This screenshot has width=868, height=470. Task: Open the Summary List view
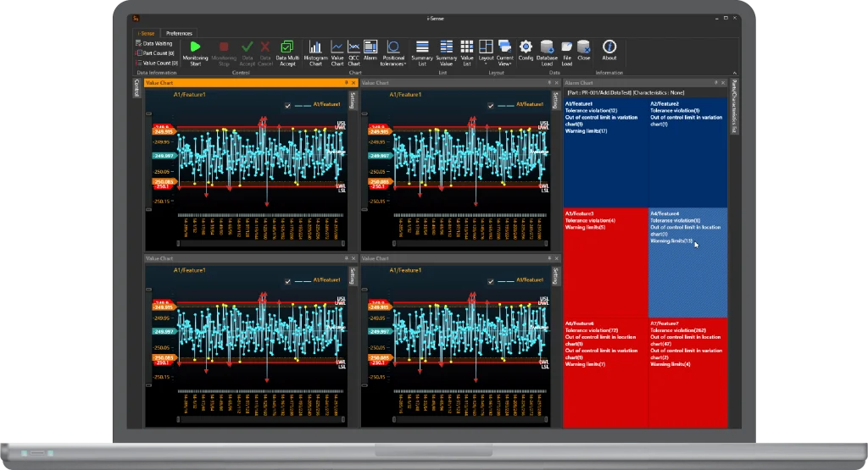click(422, 47)
